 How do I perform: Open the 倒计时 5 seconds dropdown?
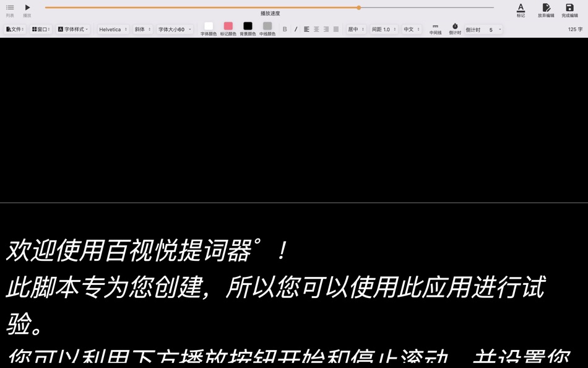pyautogui.click(x=484, y=29)
